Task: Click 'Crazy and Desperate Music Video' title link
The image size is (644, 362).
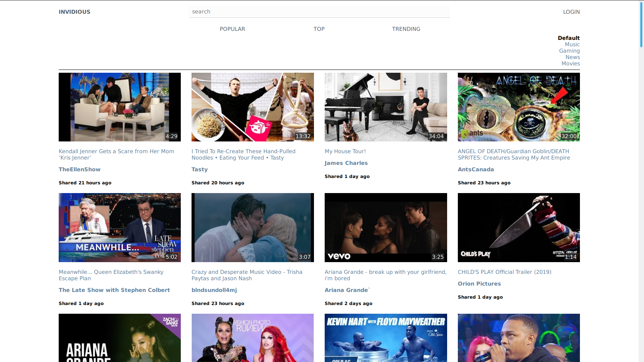Action: tap(247, 275)
